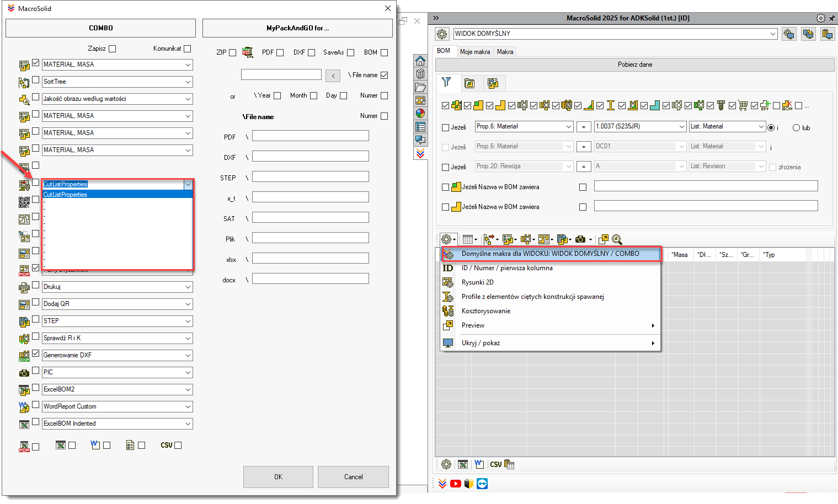The image size is (838, 504).
Task: Click the pin icon in panel title bar
Action: (x=832, y=18)
